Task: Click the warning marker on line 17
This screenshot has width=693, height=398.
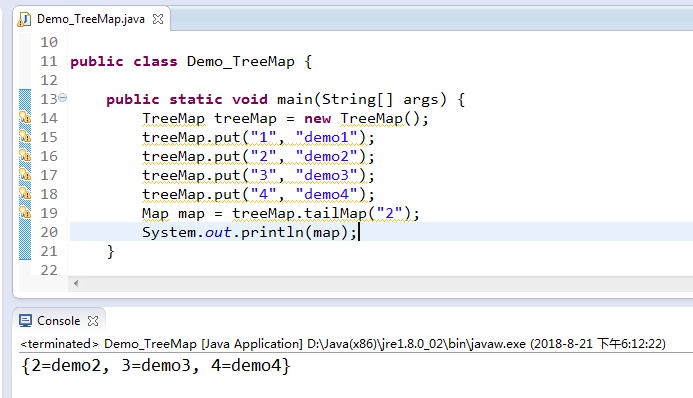Action: pos(25,175)
